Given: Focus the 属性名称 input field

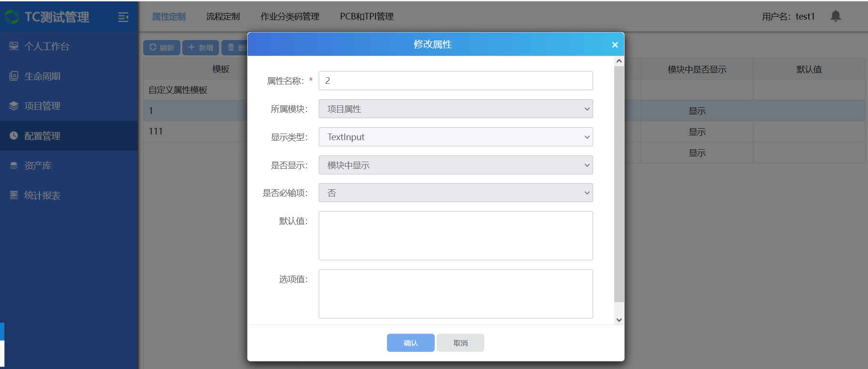Looking at the screenshot, I should coord(455,81).
